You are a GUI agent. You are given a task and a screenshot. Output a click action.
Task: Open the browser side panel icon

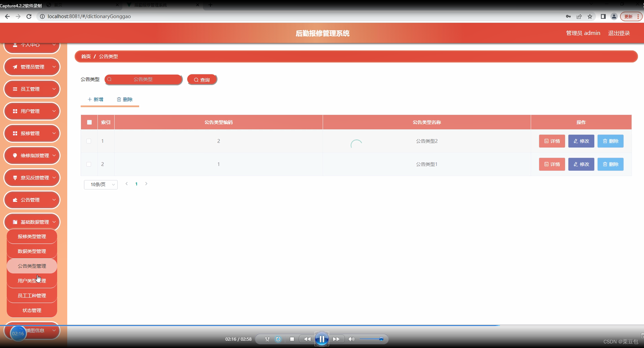click(x=603, y=16)
